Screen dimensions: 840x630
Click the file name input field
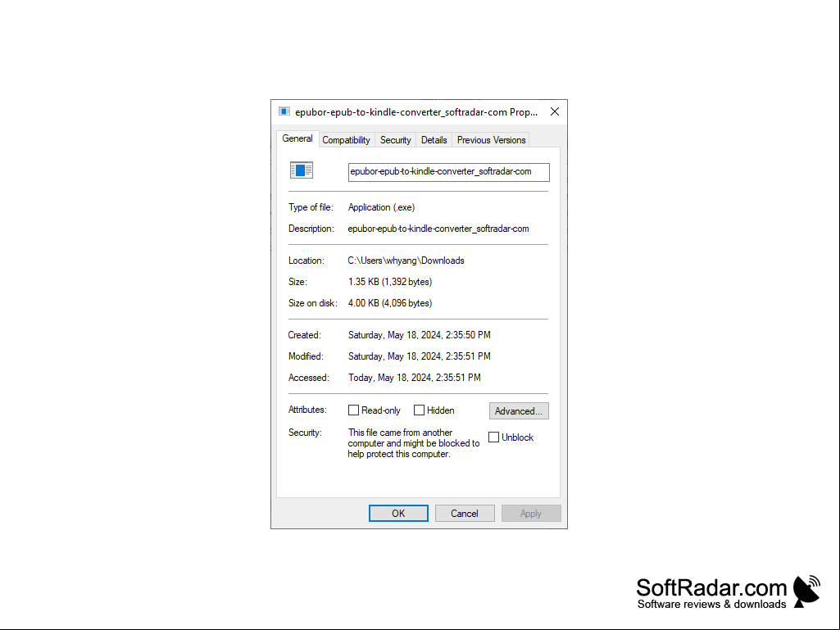point(449,172)
